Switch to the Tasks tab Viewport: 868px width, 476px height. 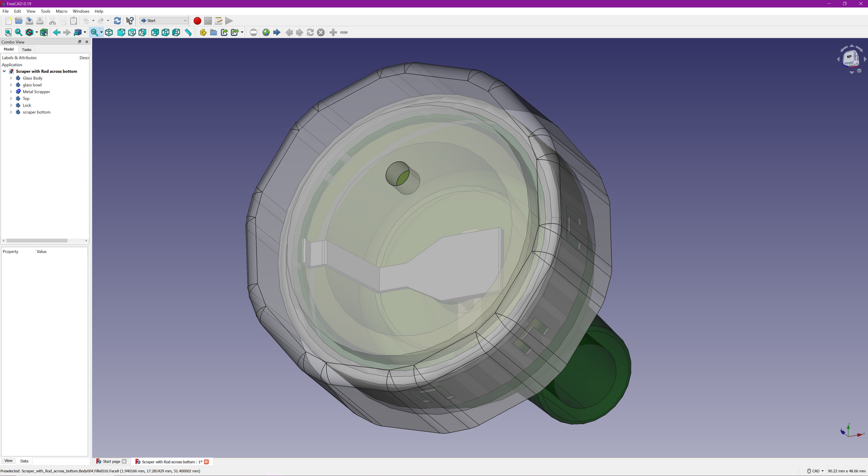27,50
